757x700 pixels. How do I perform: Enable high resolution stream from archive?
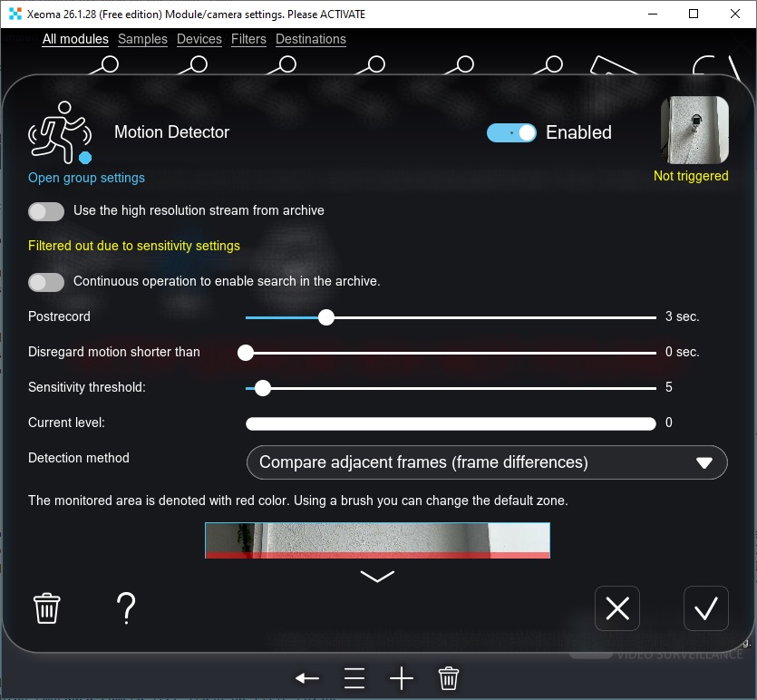(x=46, y=210)
